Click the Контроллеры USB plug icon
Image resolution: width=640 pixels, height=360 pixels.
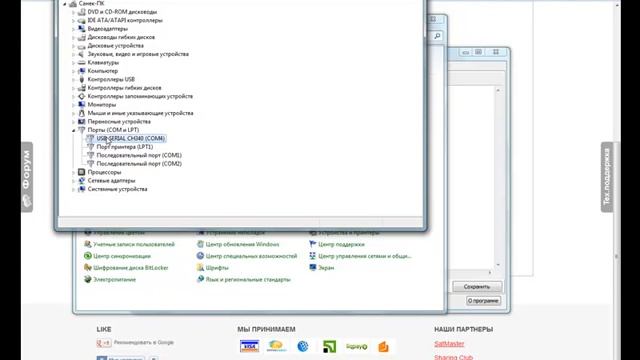pyautogui.click(x=82, y=79)
